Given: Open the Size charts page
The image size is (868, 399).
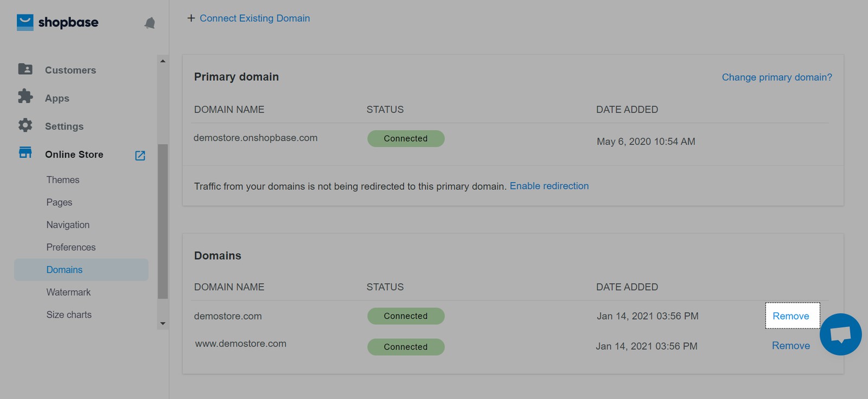Looking at the screenshot, I should (x=69, y=315).
